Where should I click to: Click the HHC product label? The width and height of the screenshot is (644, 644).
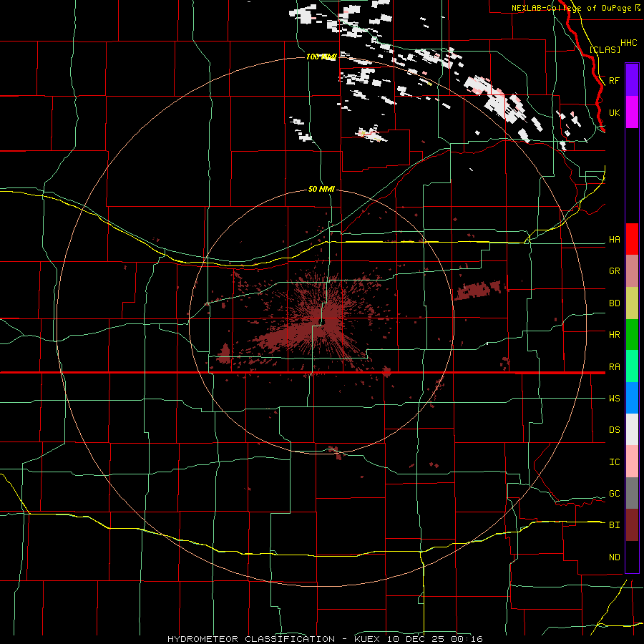628,43
